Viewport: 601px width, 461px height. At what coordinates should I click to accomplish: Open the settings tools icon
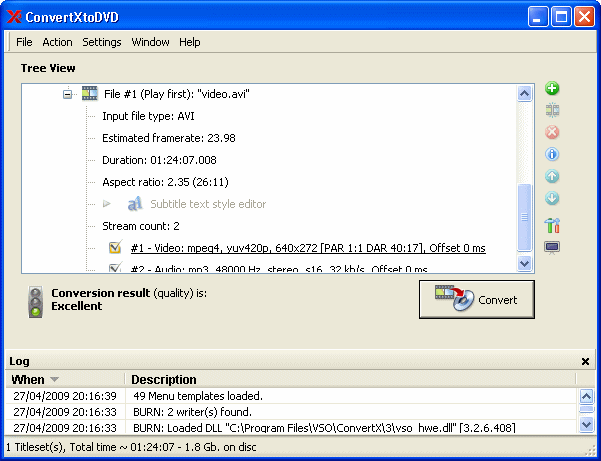(x=552, y=225)
